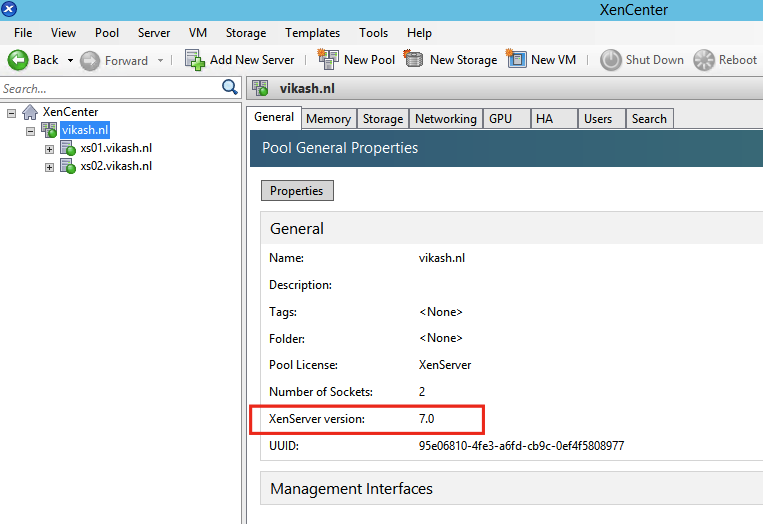Click the XenCenter app icon in title bar
The image size is (763, 524).
(9, 9)
